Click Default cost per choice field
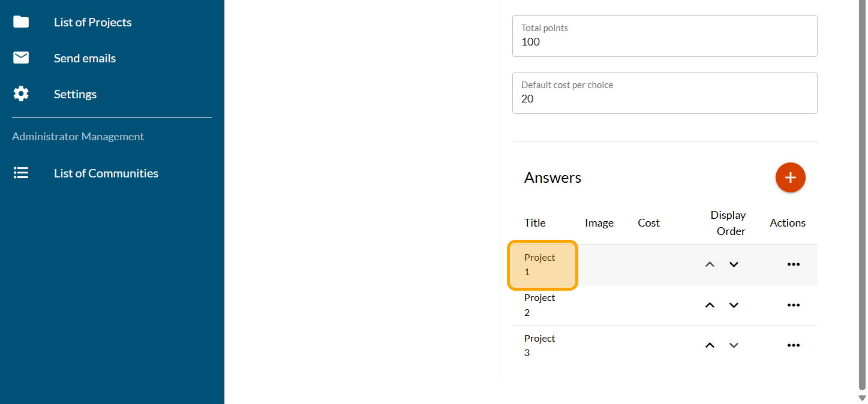The height and width of the screenshot is (404, 868). (x=664, y=99)
